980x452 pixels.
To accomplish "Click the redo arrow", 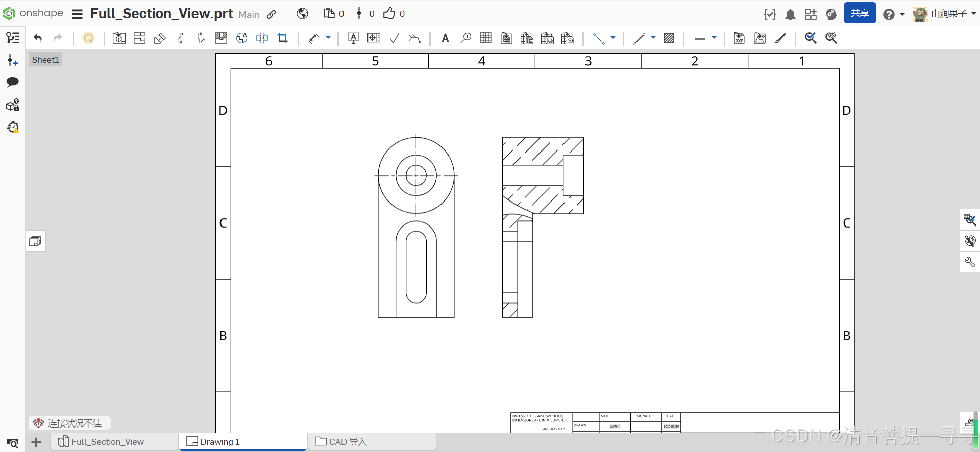I will point(58,38).
